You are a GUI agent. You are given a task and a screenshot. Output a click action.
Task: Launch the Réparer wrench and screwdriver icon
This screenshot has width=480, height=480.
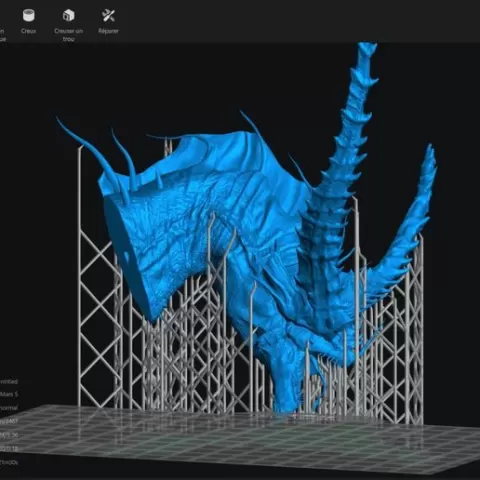[108, 15]
